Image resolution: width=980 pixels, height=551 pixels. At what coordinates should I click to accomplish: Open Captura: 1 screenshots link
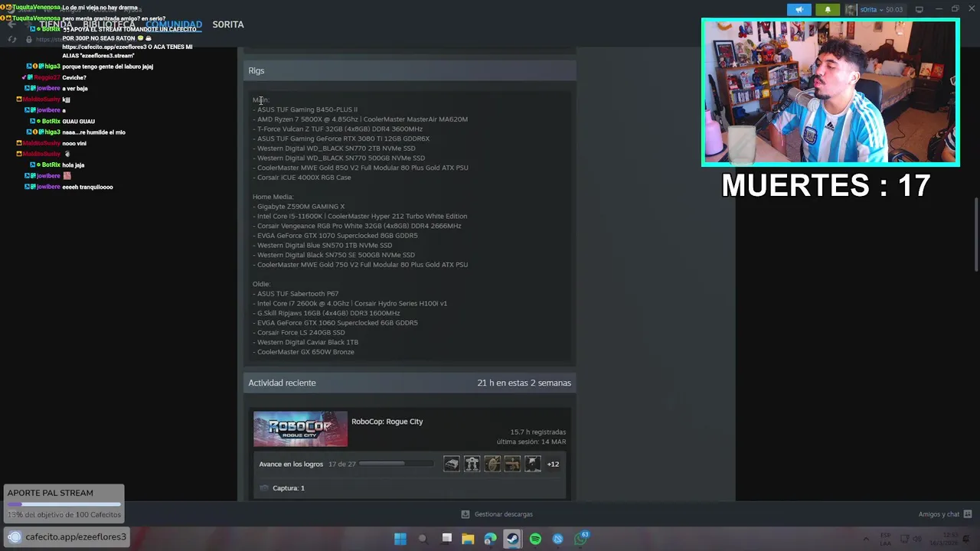tap(289, 488)
